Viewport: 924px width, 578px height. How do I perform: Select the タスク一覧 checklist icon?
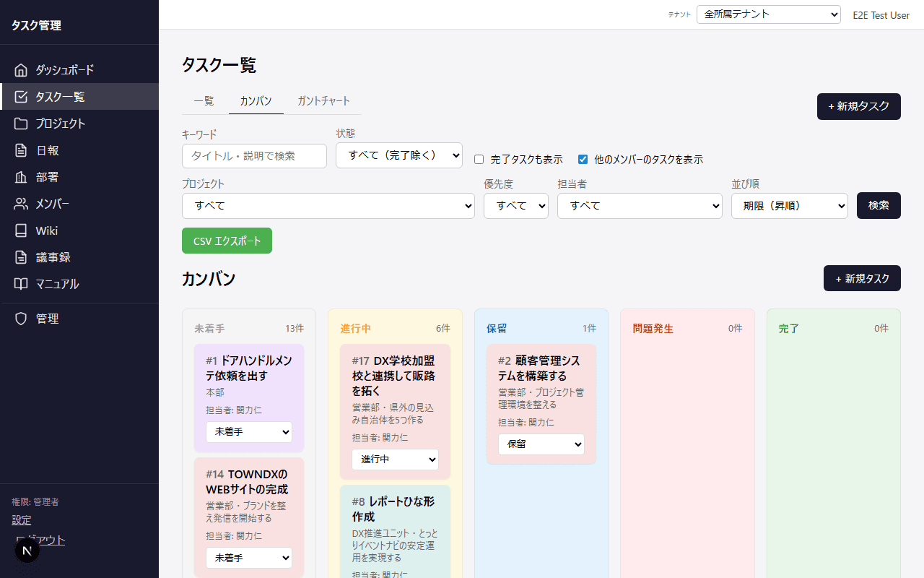(x=21, y=96)
